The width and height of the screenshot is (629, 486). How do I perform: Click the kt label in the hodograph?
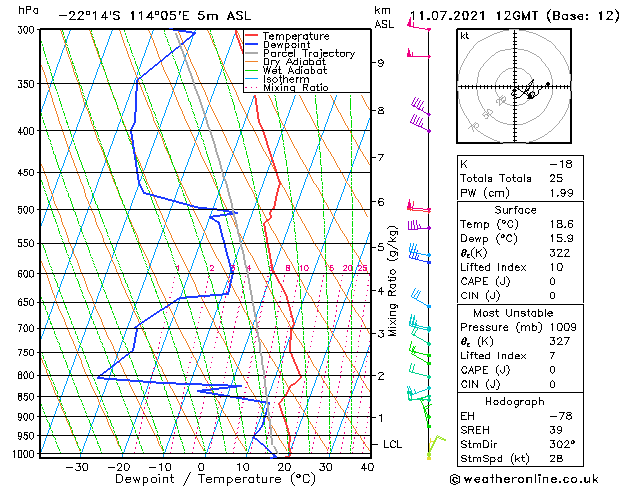[x=465, y=36]
